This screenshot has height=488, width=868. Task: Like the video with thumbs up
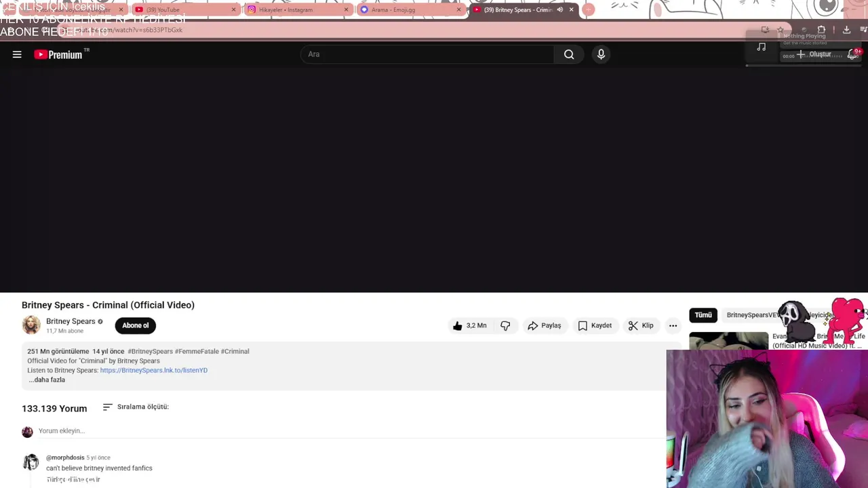click(469, 325)
